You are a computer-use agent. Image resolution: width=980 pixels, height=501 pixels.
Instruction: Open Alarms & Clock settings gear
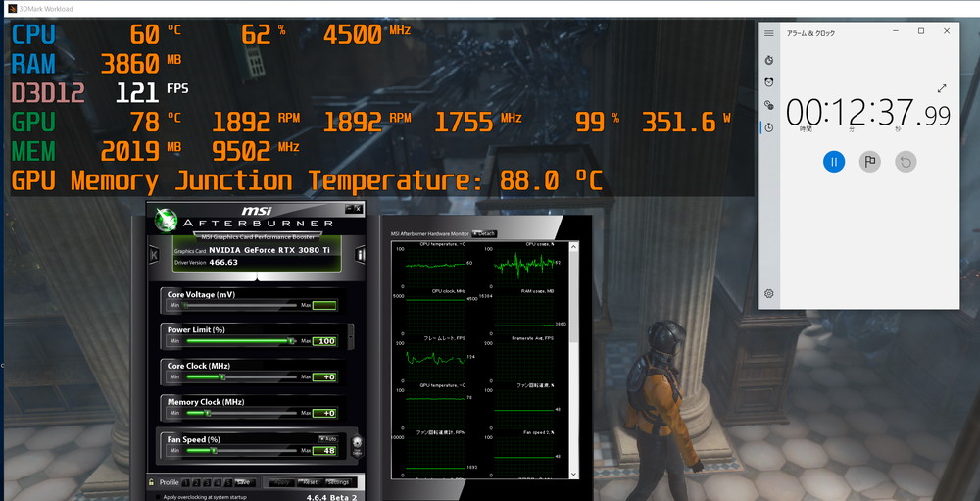(768, 293)
